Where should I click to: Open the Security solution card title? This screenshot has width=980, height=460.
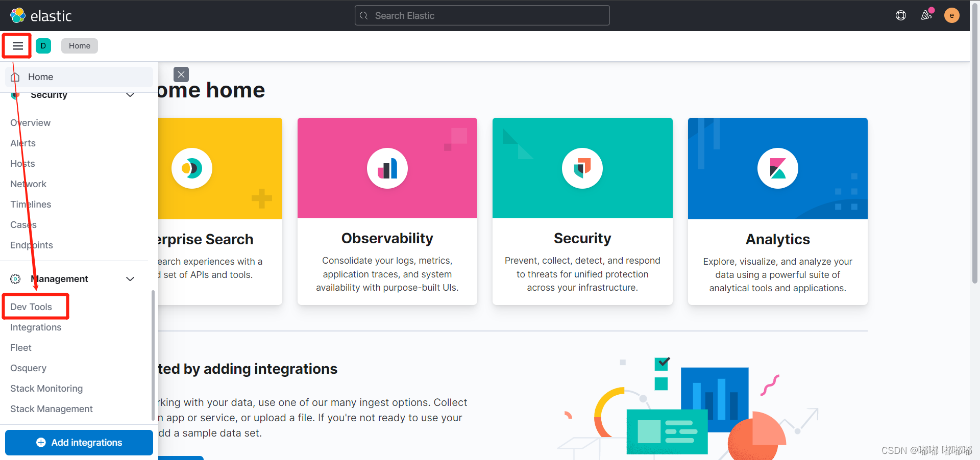point(582,238)
